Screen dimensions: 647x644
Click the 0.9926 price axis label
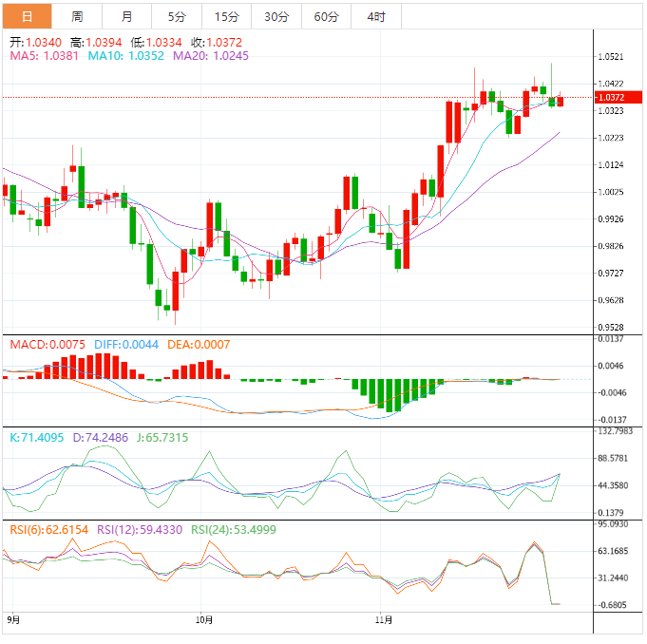tap(611, 219)
